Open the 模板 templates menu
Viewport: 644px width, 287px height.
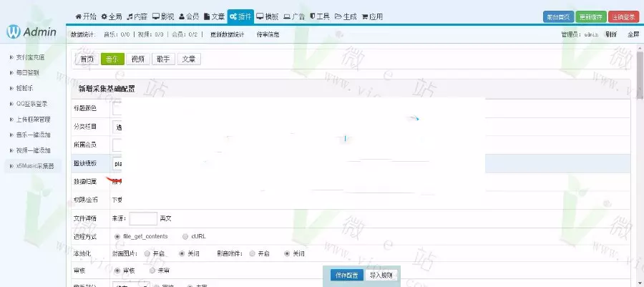click(268, 16)
